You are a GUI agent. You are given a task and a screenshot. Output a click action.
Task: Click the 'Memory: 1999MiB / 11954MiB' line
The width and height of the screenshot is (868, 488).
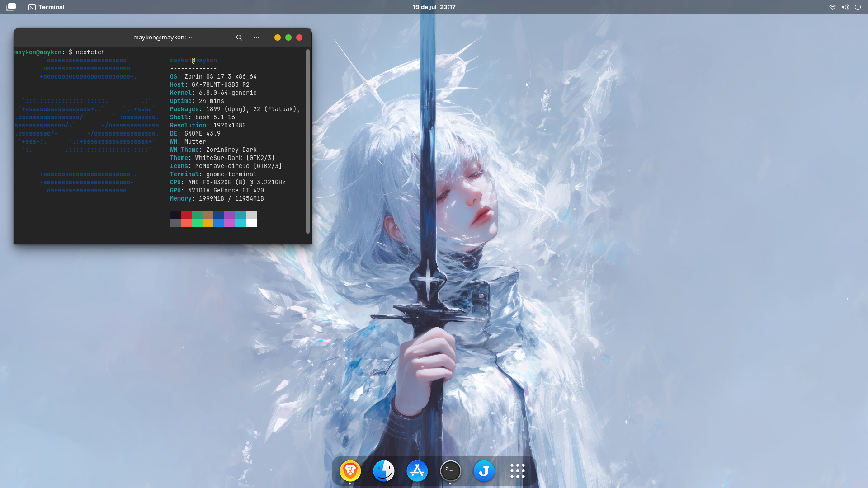(x=217, y=198)
